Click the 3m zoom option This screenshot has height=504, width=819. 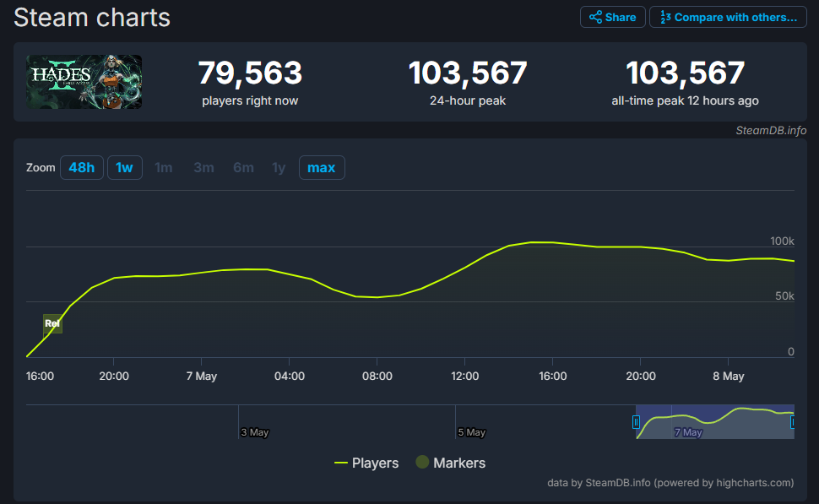click(203, 167)
